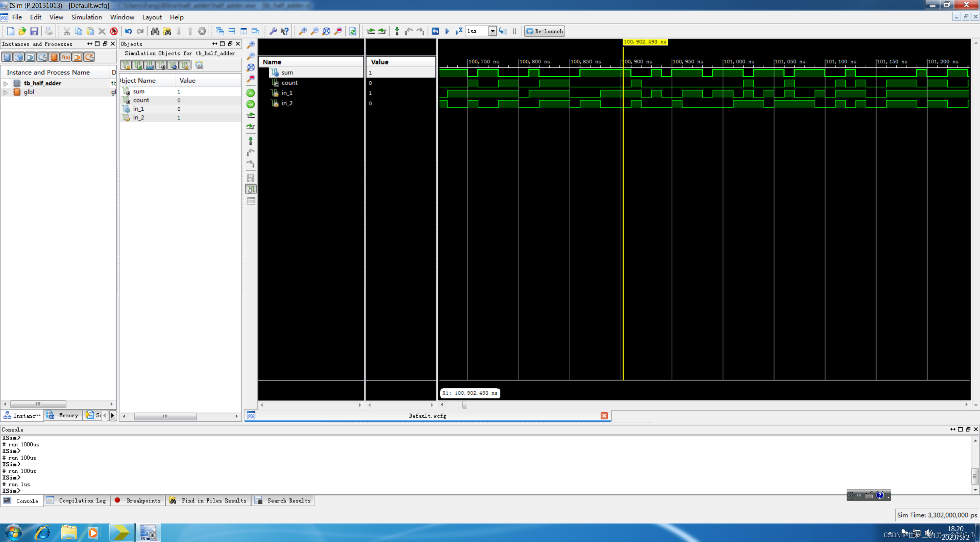The image size is (980, 542).
Task: Click the Zoom to Full View icon
Action: click(326, 31)
